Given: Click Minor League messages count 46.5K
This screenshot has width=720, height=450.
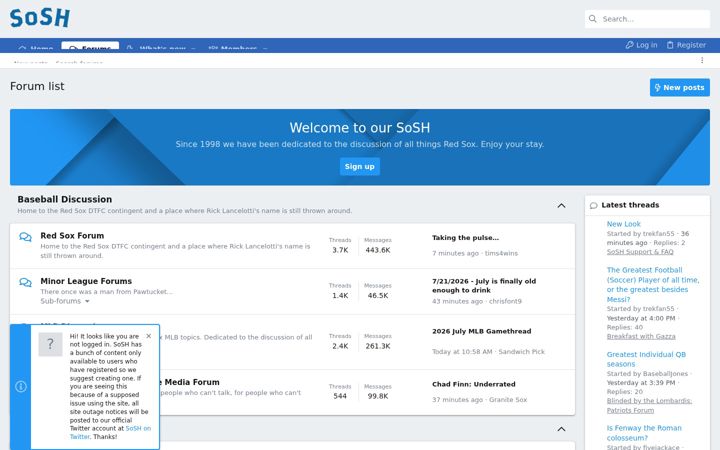Looking at the screenshot, I should pos(378,296).
